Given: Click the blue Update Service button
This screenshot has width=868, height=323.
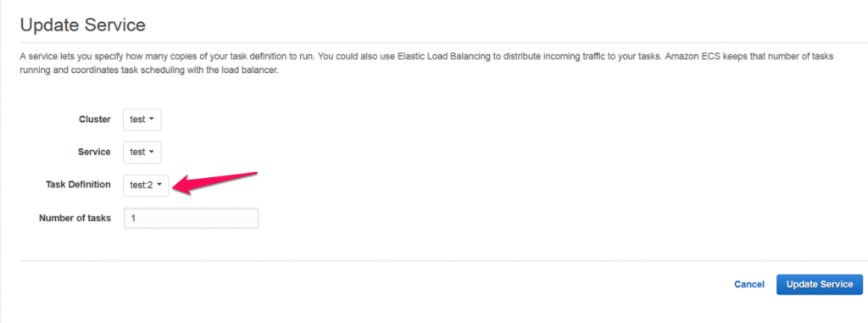Looking at the screenshot, I should coord(820,284).
